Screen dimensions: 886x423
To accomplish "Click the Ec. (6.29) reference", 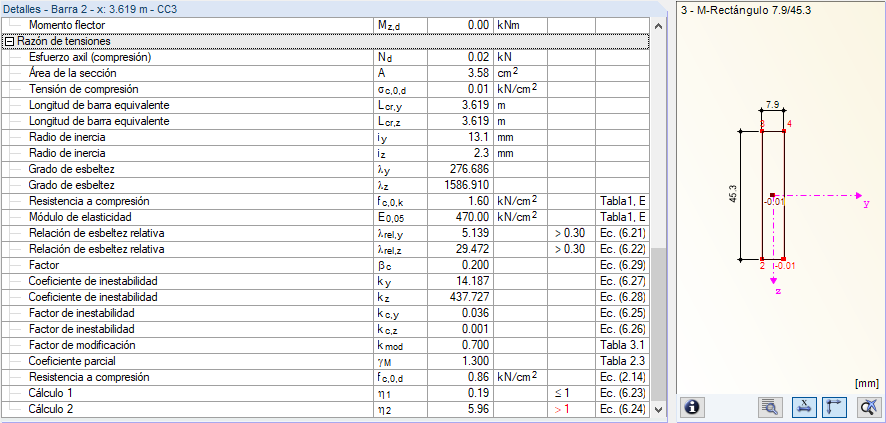I will (x=623, y=265).
